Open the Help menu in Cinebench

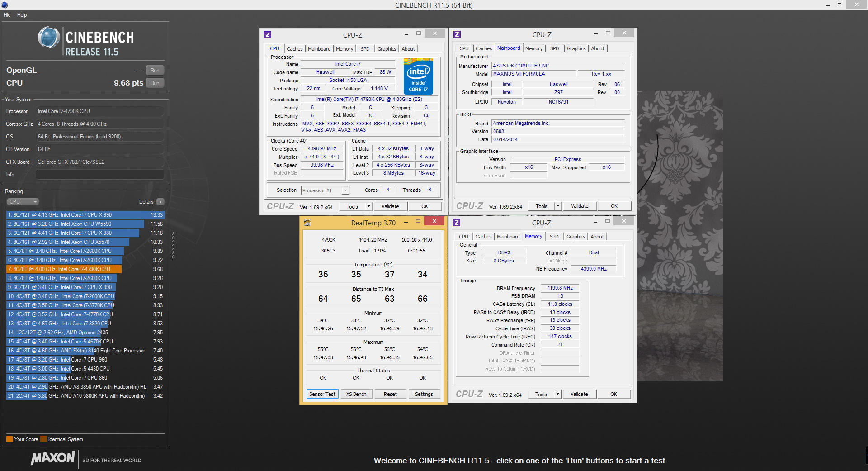(x=22, y=15)
